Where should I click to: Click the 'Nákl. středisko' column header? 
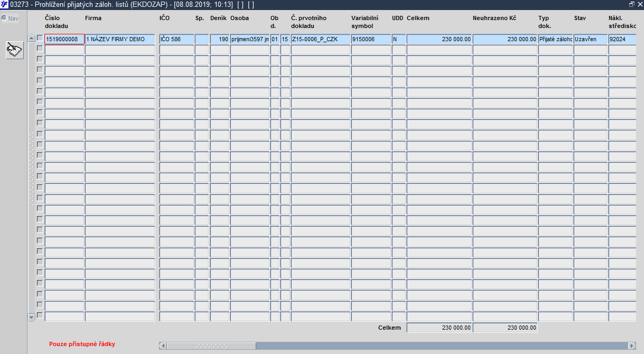click(622, 22)
